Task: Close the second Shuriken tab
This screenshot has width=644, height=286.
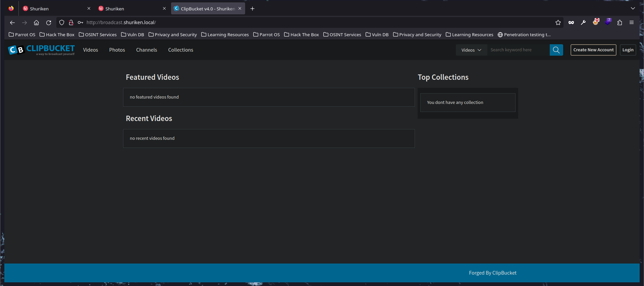Action: pyautogui.click(x=164, y=8)
